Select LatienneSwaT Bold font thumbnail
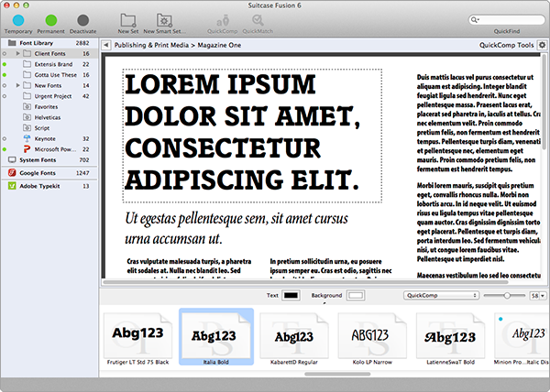The image size is (550, 392). click(x=450, y=339)
